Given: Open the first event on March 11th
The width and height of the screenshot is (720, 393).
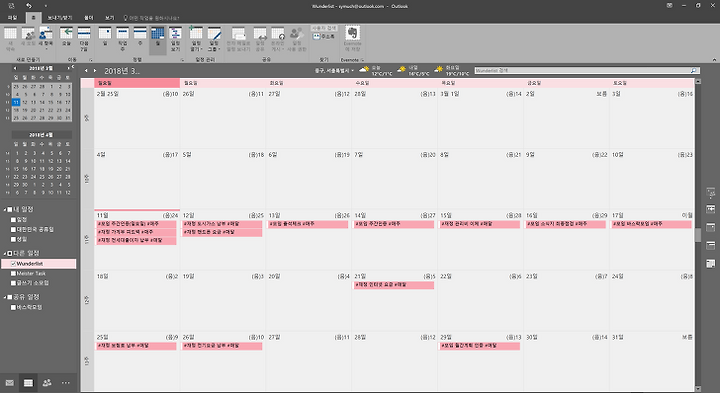Looking at the screenshot, I should point(136,224).
